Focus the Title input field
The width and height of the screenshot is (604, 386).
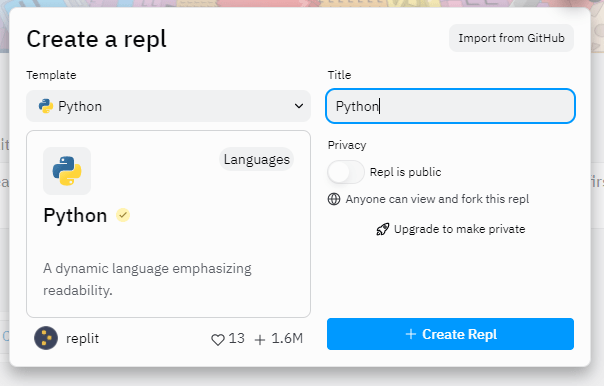click(450, 106)
